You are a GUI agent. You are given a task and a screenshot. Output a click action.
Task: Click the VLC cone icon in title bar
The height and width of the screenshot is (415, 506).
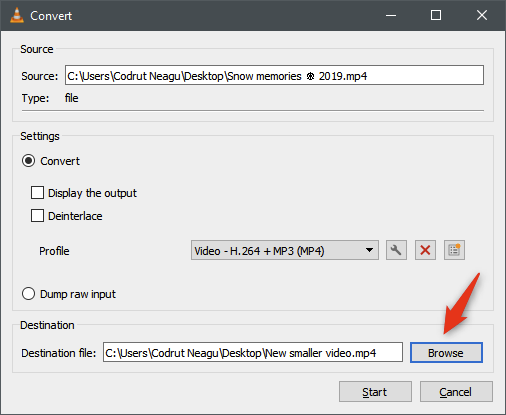[17, 15]
